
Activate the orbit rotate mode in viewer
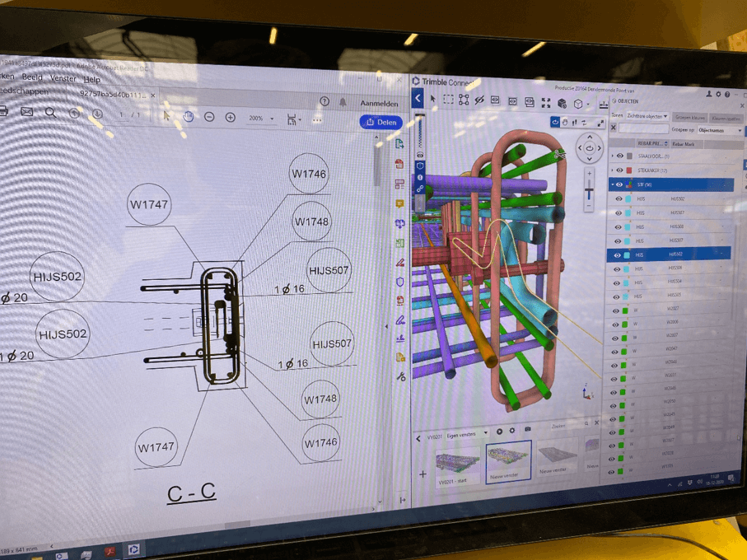coord(554,122)
